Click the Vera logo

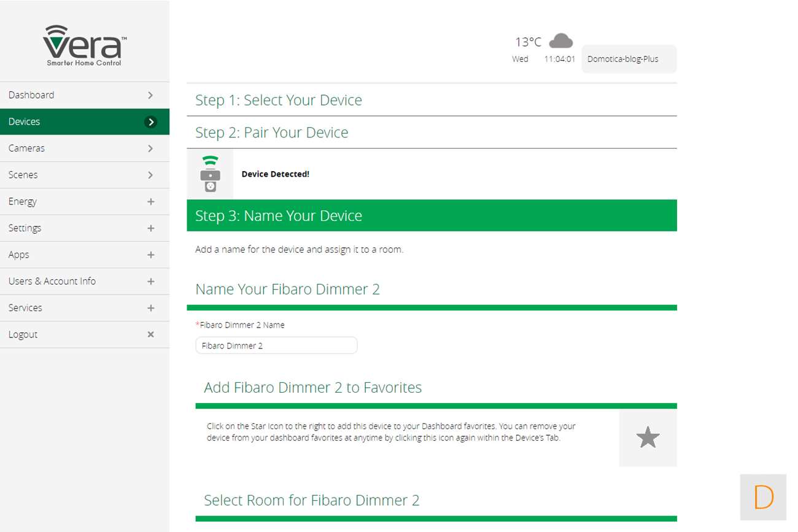[85, 45]
